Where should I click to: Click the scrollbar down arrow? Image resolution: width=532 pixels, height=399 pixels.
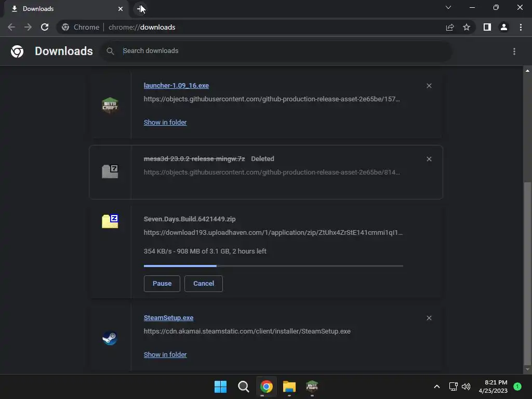(527, 370)
